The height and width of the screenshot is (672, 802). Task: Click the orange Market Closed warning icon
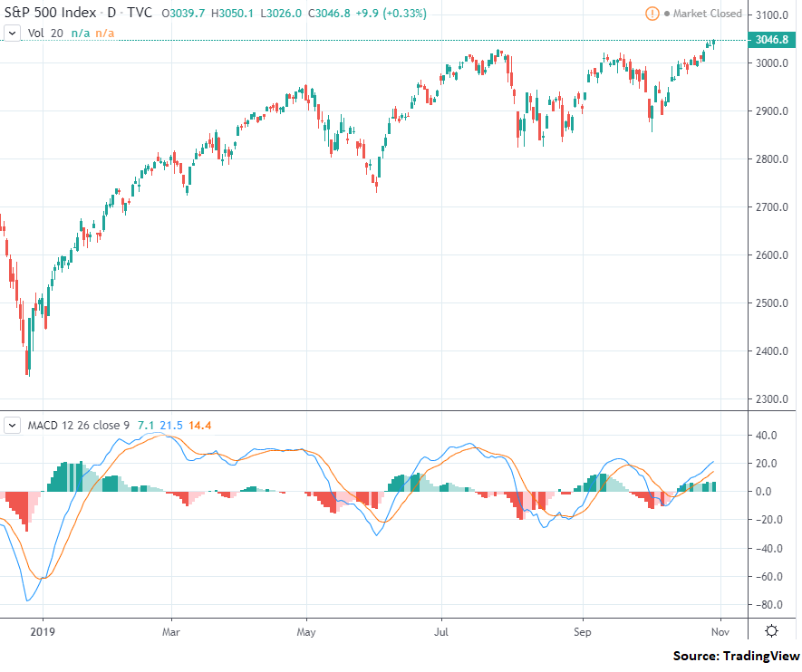tap(651, 14)
